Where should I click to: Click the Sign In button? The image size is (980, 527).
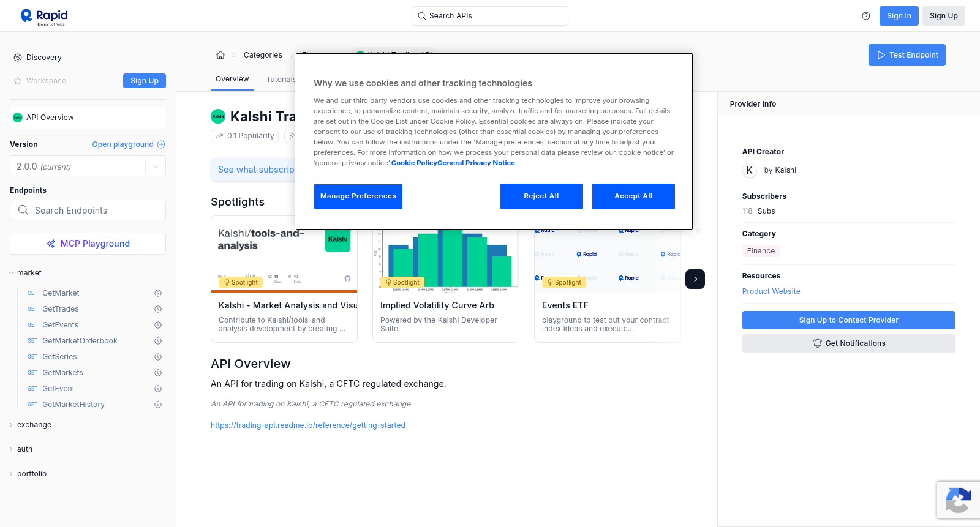coord(899,16)
